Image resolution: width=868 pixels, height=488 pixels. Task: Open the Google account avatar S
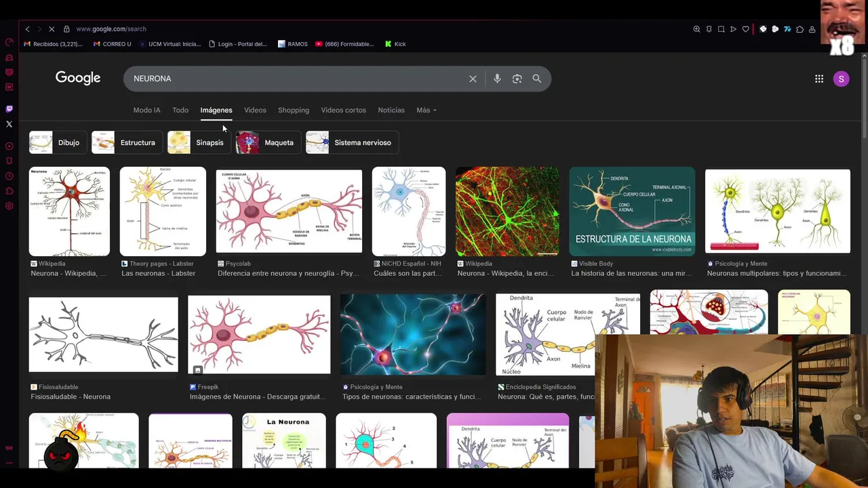point(841,79)
